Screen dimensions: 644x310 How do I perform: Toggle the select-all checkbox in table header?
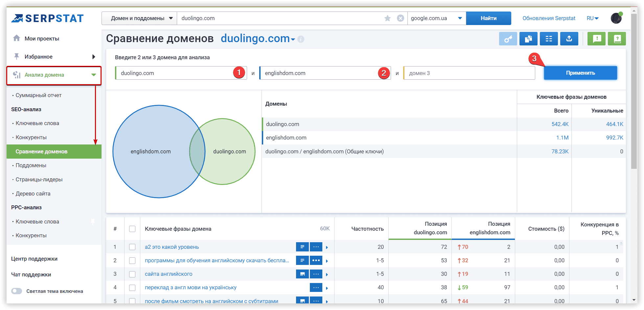[132, 229]
